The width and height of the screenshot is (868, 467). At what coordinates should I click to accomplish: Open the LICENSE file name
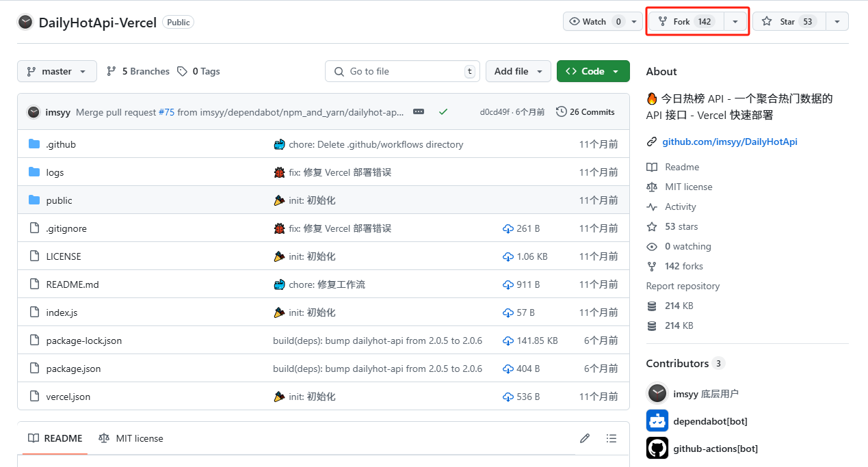[x=64, y=256]
